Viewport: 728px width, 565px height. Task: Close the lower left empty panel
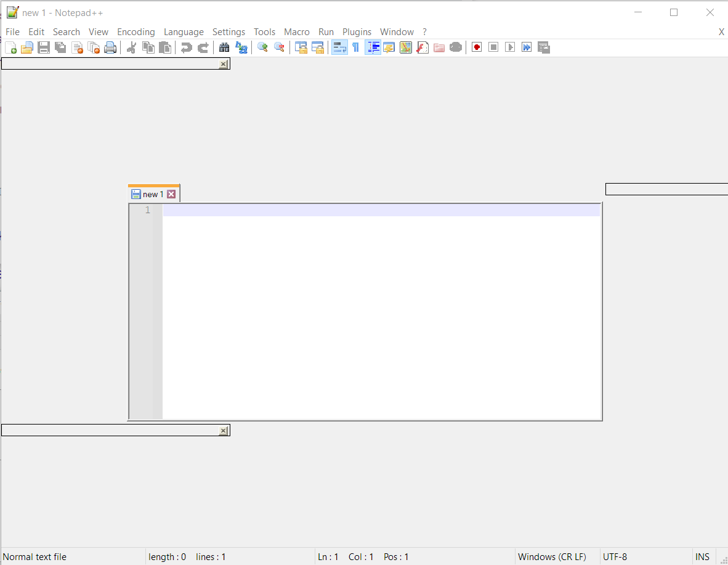pyautogui.click(x=224, y=431)
